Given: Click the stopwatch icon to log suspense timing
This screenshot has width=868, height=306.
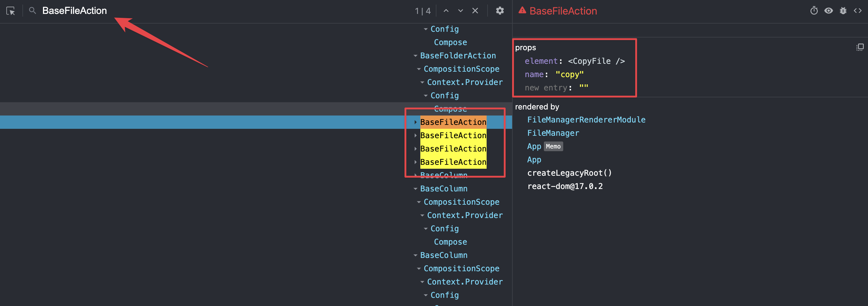Looking at the screenshot, I should 814,11.
